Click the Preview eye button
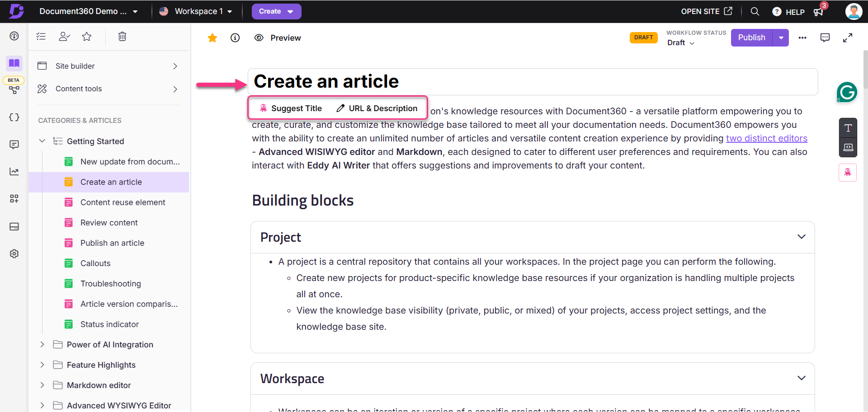This screenshot has width=868, height=412. [278, 38]
